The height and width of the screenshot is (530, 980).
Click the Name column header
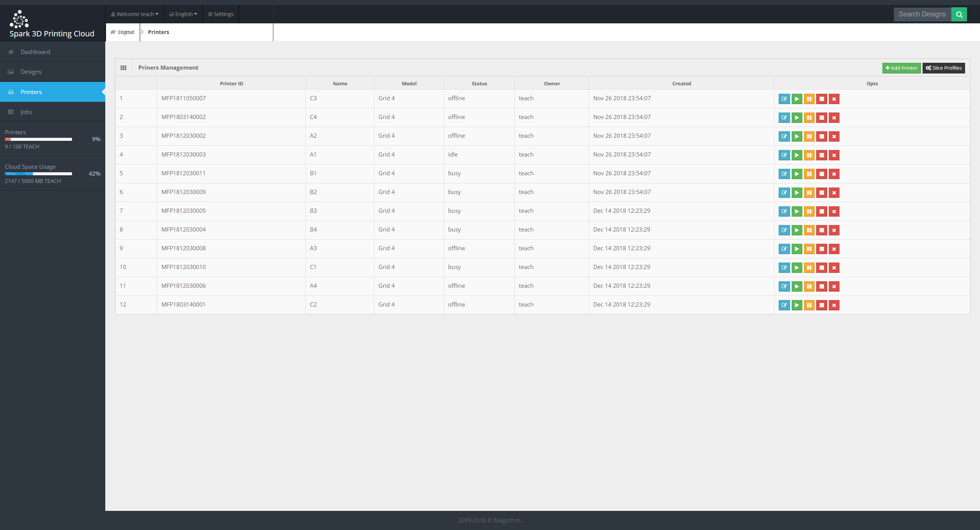click(340, 83)
